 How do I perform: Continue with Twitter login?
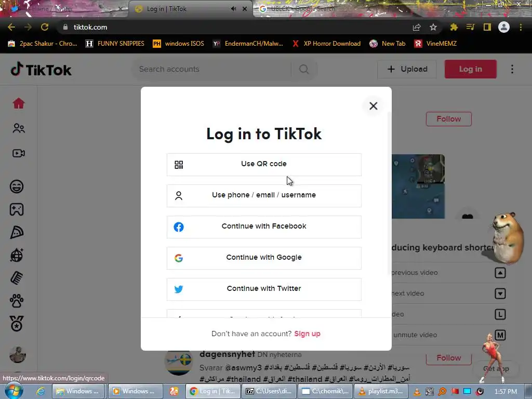click(x=264, y=289)
